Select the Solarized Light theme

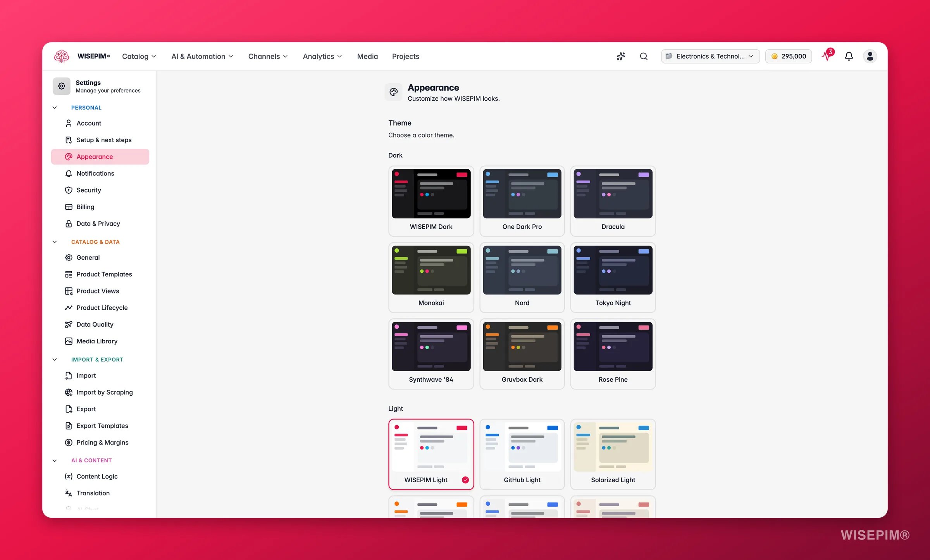(x=613, y=454)
